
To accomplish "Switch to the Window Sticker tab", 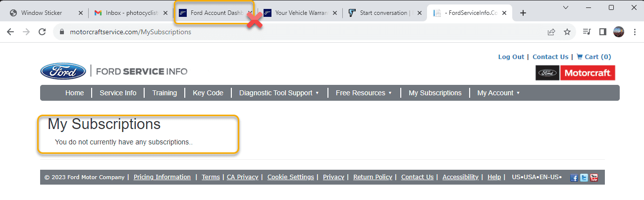I will [x=41, y=13].
